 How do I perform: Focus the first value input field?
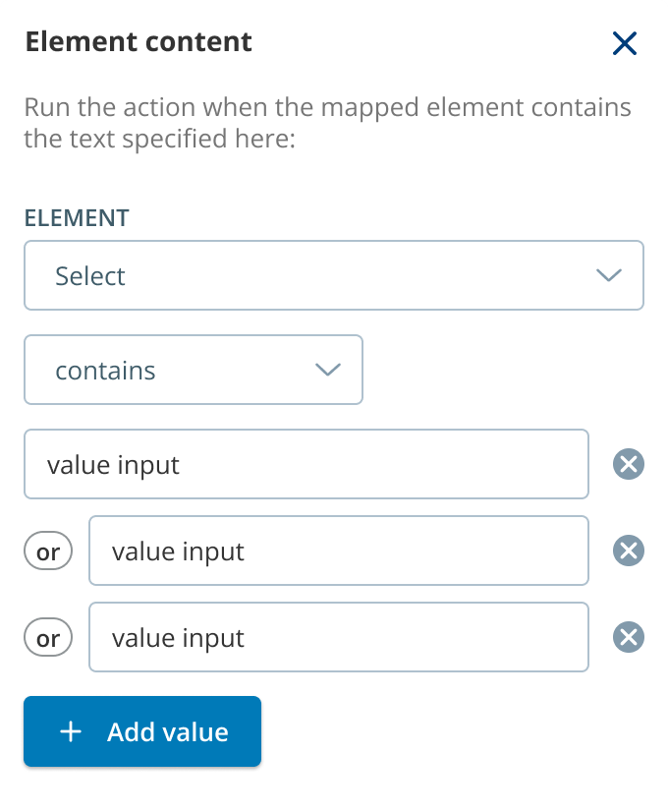point(306,464)
